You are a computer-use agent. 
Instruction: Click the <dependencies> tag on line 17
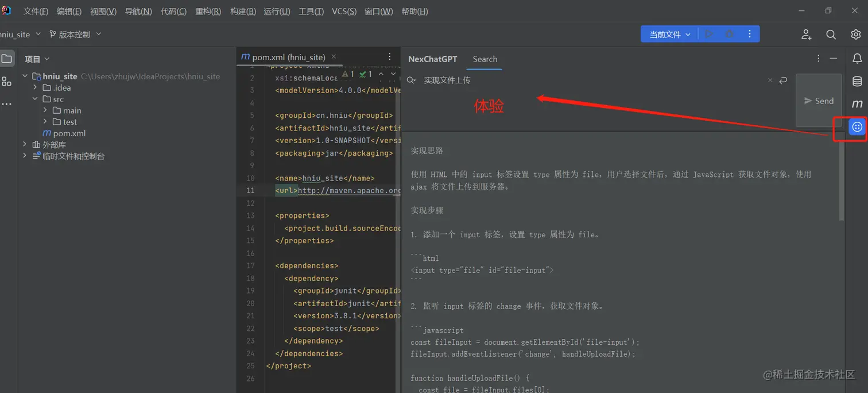(x=307, y=266)
